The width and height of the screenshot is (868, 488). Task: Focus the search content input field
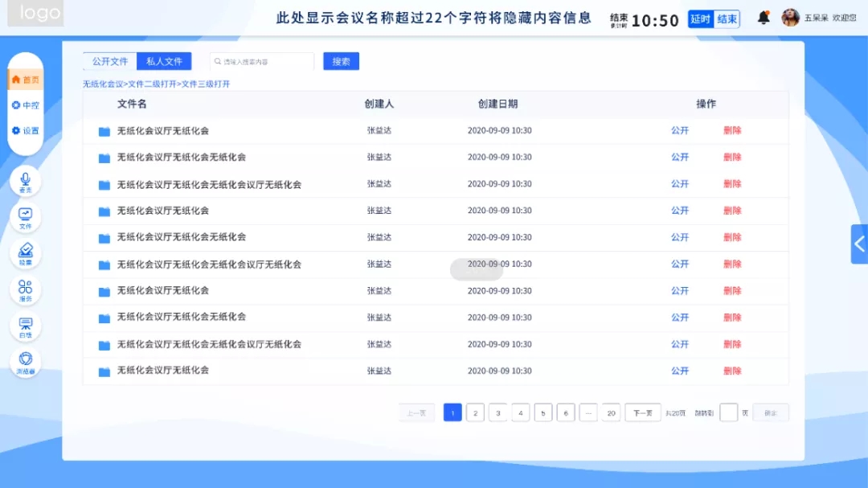[x=262, y=61]
